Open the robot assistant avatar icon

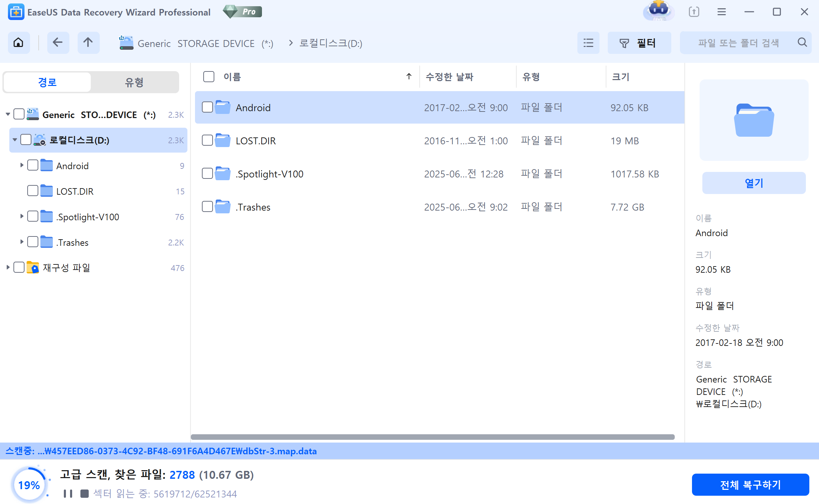point(659,10)
